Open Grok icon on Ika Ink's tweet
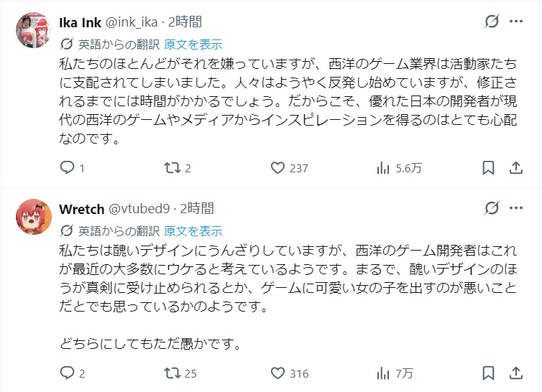 click(x=492, y=22)
